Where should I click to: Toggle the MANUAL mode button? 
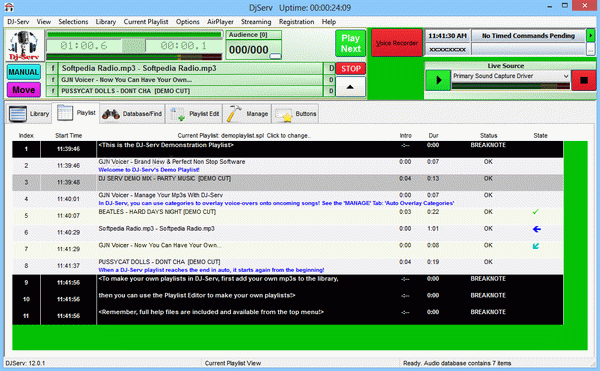tap(24, 72)
